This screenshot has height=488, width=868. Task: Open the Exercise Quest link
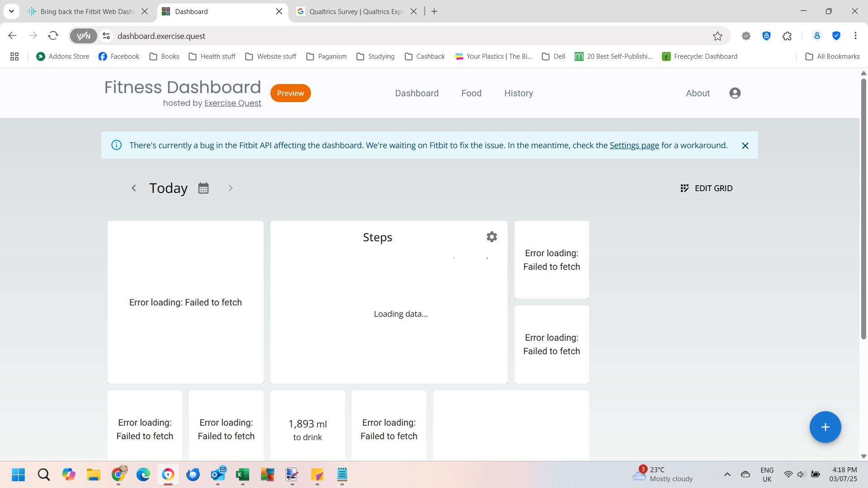click(x=232, y=103)
